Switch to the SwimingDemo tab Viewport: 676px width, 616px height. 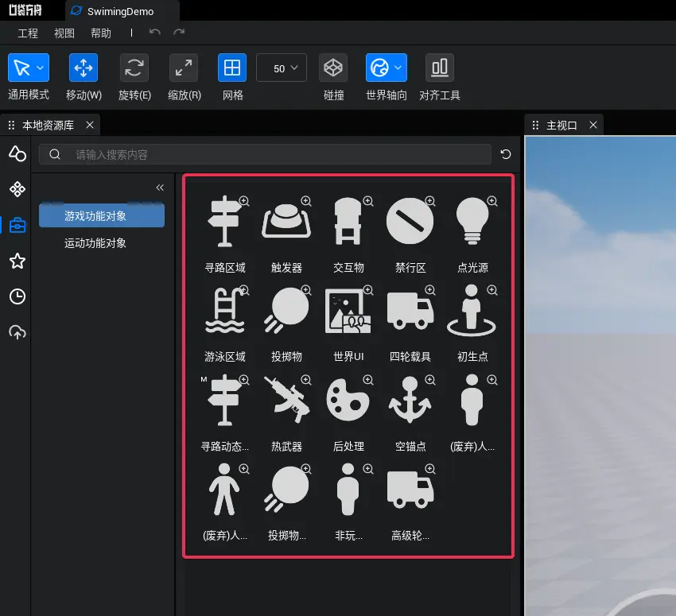(x=120, y=12)
